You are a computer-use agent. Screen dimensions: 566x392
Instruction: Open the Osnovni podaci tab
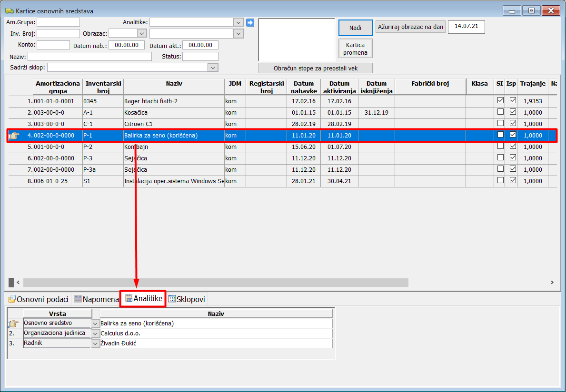tap(39, 299)
